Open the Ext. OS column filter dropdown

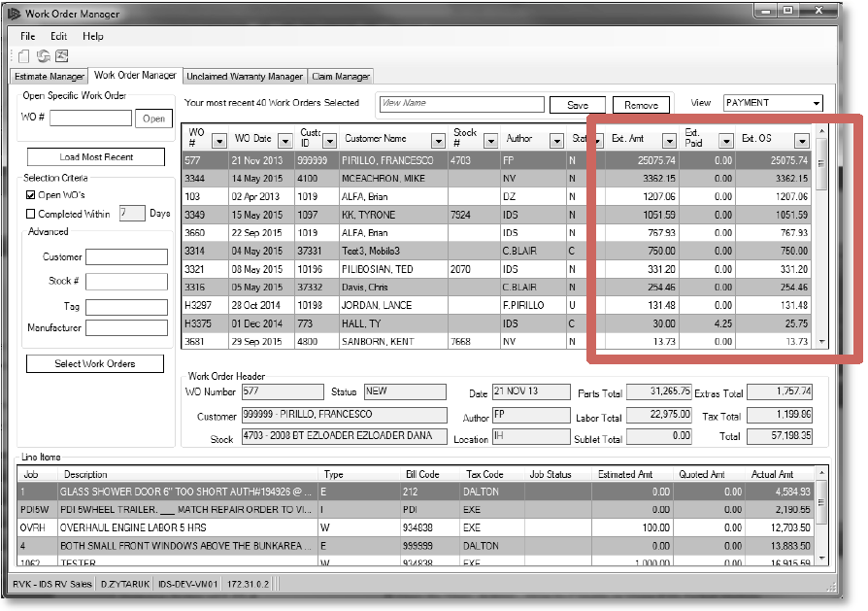(x=802, y=142)
